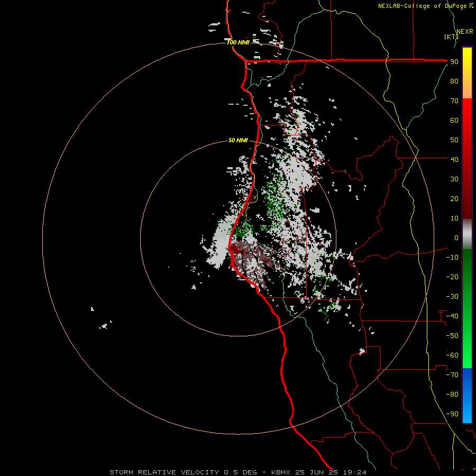
Task: Click the -60 value on the velocity scale
Action: click(x=452, y=355)
